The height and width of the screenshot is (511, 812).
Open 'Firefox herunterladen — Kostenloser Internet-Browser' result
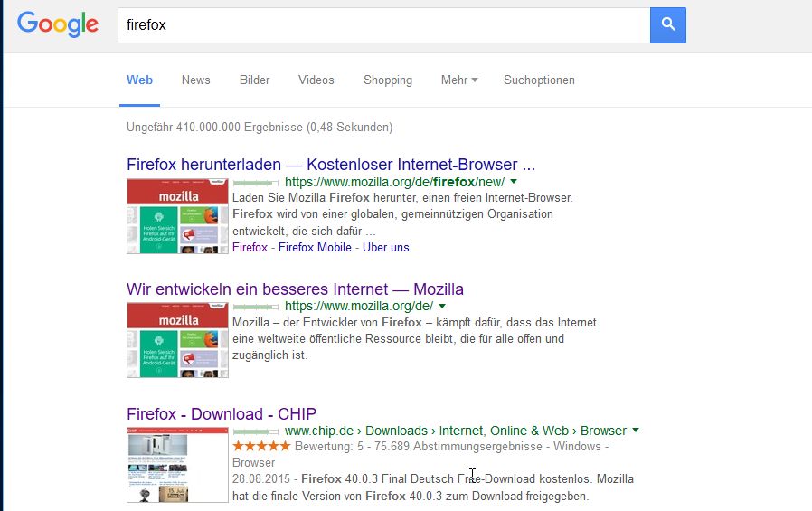pyautogui.click(x=331, y=164)
